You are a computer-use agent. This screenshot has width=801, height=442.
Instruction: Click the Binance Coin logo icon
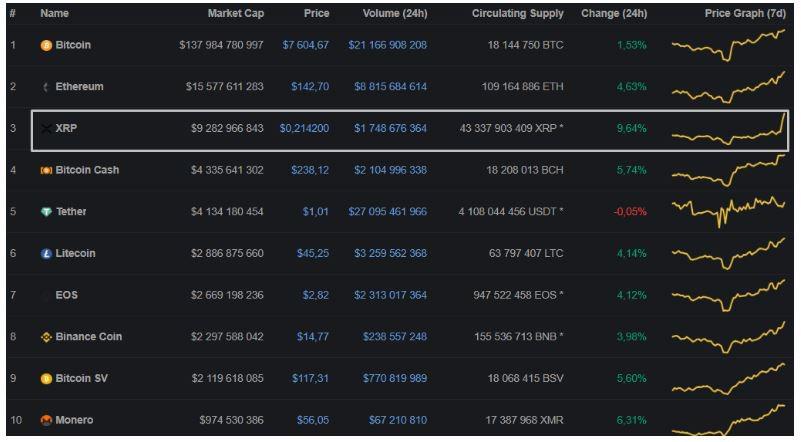(46, 337)
